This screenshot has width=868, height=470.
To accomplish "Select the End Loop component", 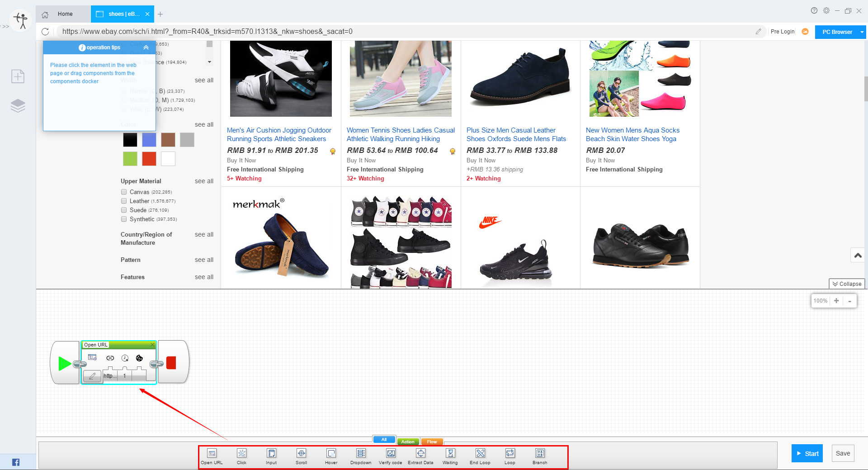I will [x=480, y=454].
